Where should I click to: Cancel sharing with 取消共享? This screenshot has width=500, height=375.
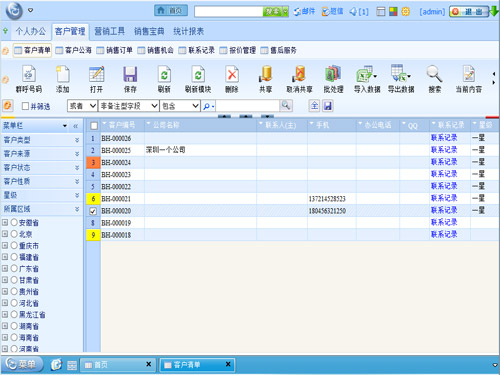click(299, 79)
